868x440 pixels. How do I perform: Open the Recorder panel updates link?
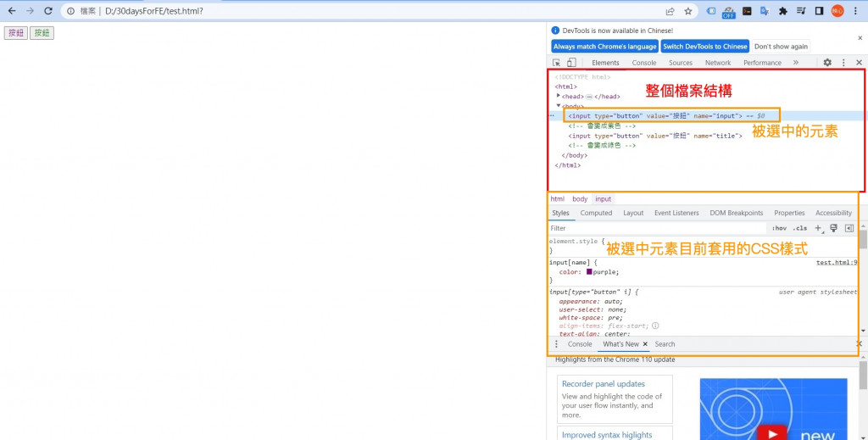tap(604, 383)
